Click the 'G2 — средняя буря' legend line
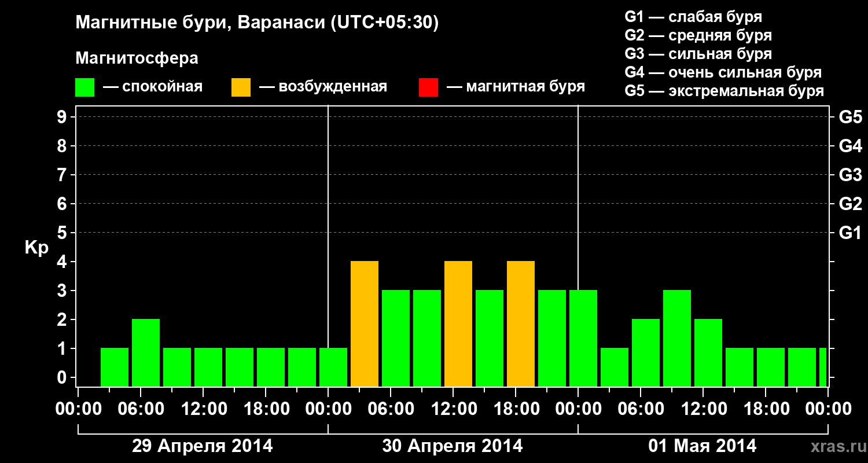This screenshot has height=463, width=868. coord(698,35)
